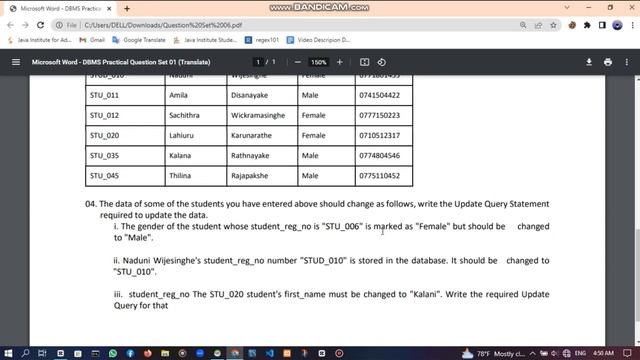Close the DBMS Practical tab
Viewport: 640px width, 360px height.
pyautogui.click(x=109, y=9)
